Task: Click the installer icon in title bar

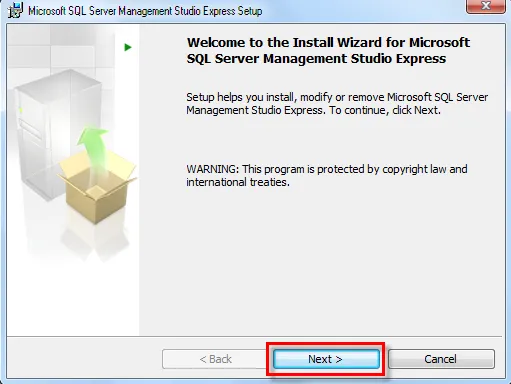Action: click(x=15, y=11)
